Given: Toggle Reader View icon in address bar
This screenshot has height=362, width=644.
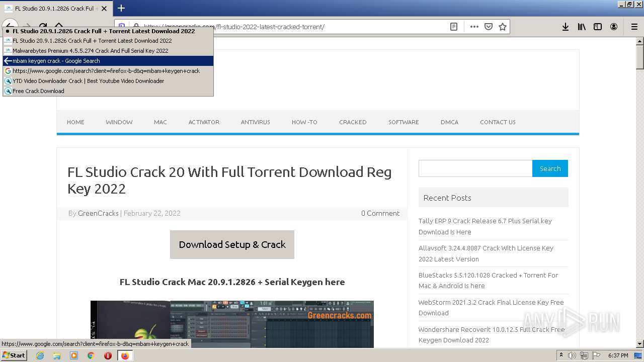Looking at the screenshot, I should click(x=454, y=27).
